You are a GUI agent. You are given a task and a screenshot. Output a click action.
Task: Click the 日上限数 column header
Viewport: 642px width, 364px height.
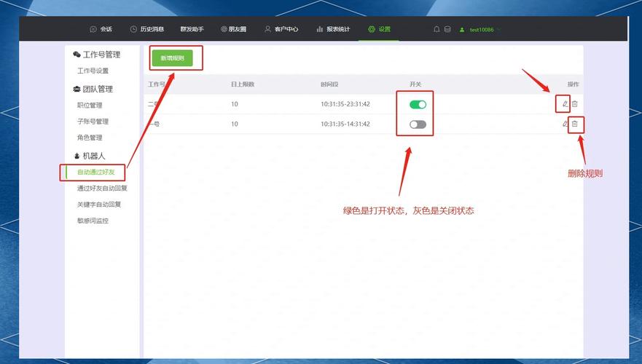pos(243,84)
